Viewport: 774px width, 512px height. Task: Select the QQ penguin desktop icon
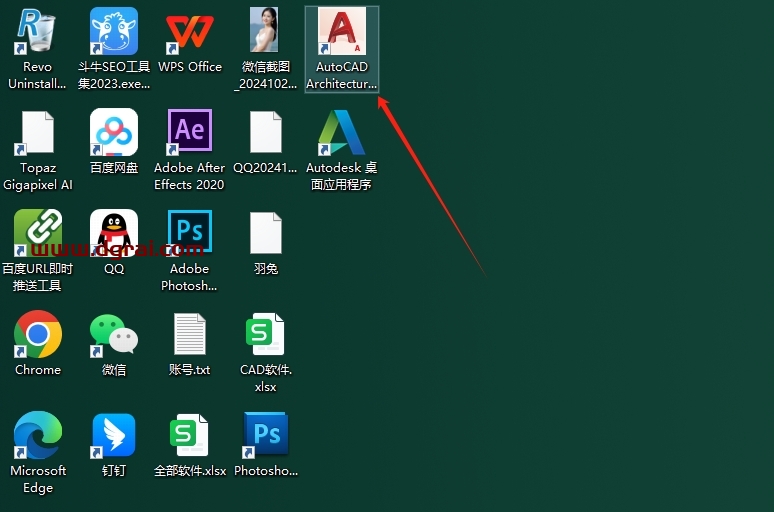[x=114, y=233]
